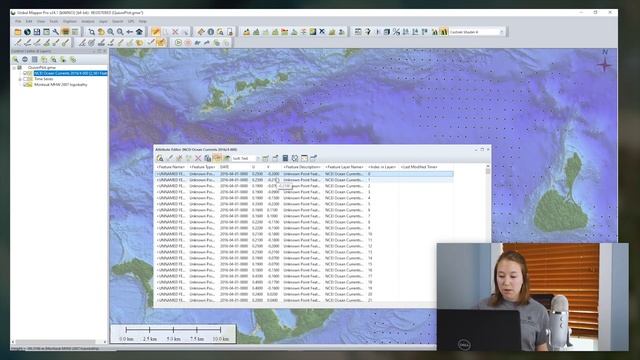
Task: Open configuration with the wrench icon
Action: click(x=56, y=32)
